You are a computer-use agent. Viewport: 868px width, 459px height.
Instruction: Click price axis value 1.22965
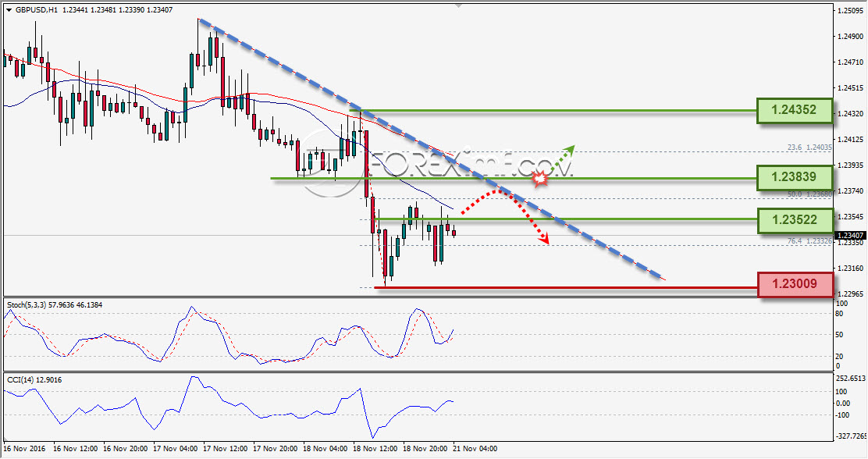click(850, 294)
